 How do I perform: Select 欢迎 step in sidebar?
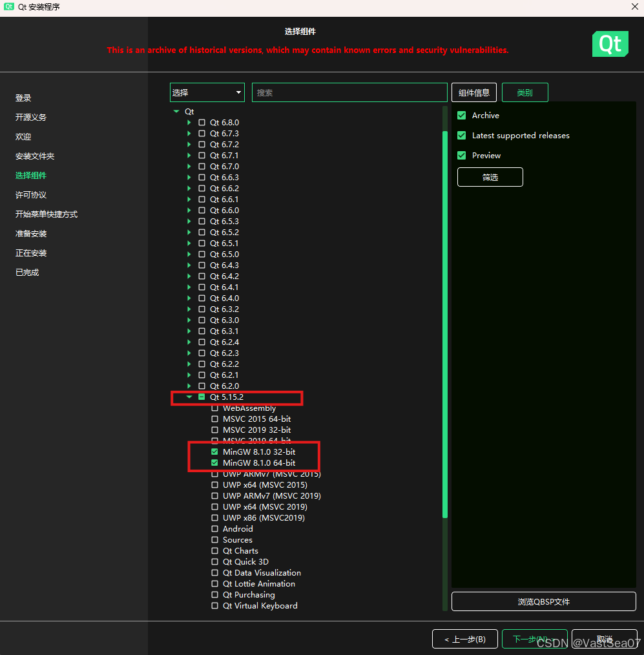(23, 136)
